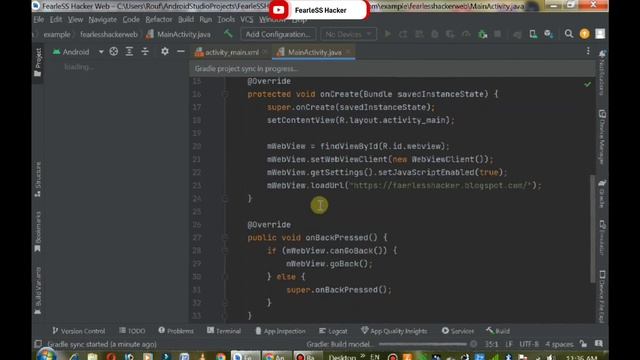Open the Refactor menu
The height and width of the screenshot is (360, 640).
click(159, 20)
